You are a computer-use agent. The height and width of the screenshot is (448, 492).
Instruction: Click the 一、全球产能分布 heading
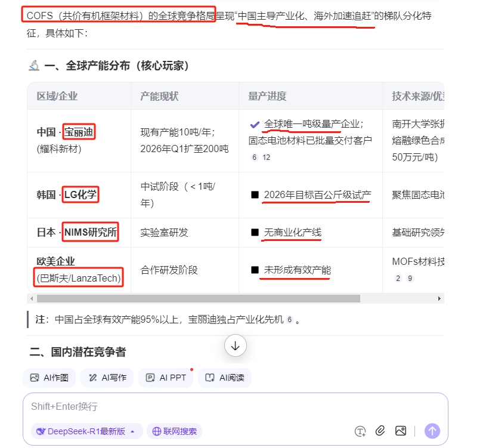(x=116, y=66)
